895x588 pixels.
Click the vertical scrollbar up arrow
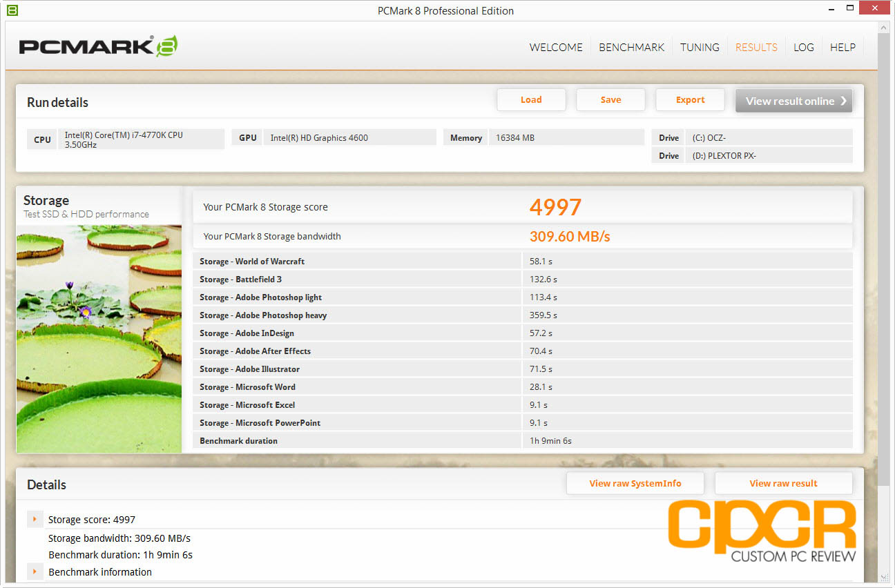click(x=884, y=27)
